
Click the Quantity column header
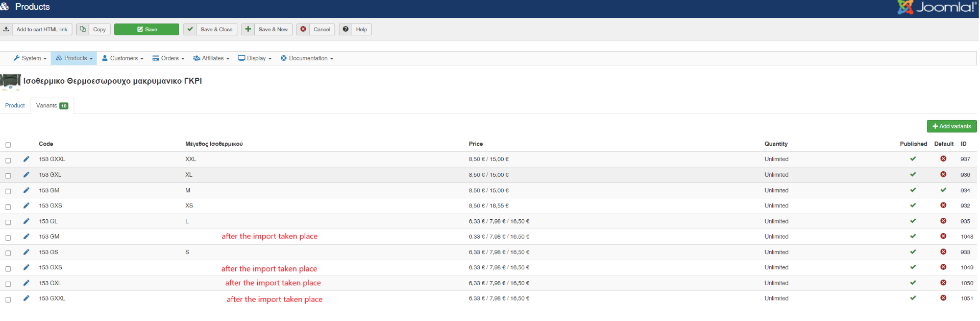[x=776, y=144]
